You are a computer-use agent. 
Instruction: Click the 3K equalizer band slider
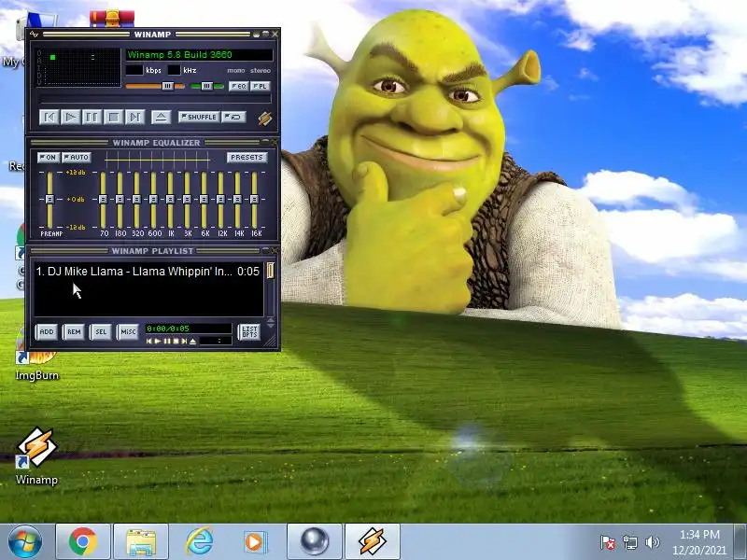click(187, 200)
